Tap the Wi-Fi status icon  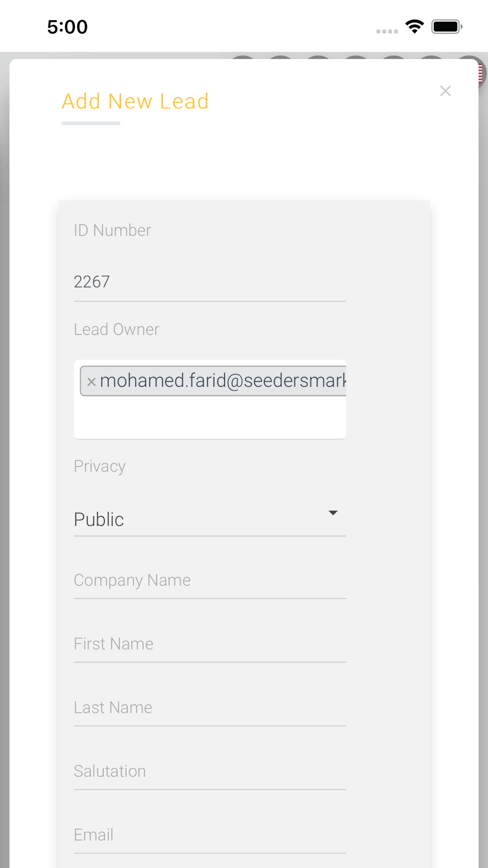414,26
